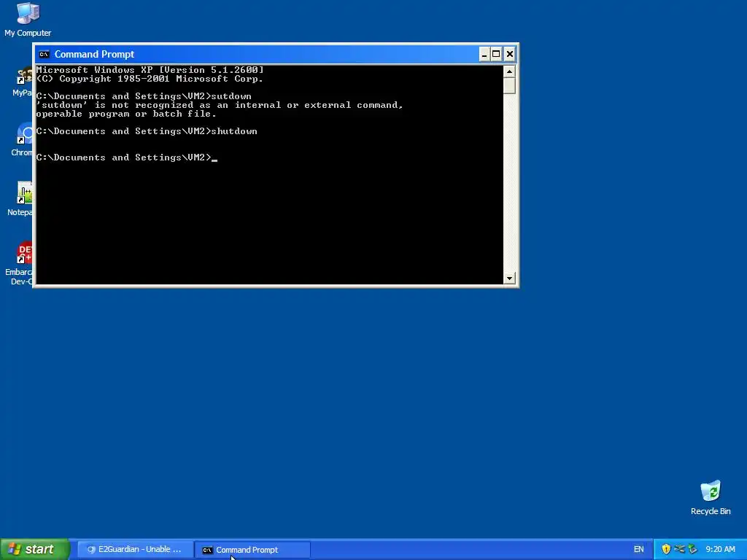Screen dimensions: 747x560
Task: Minimize the Command Prompt window
Action: point(484,54)
